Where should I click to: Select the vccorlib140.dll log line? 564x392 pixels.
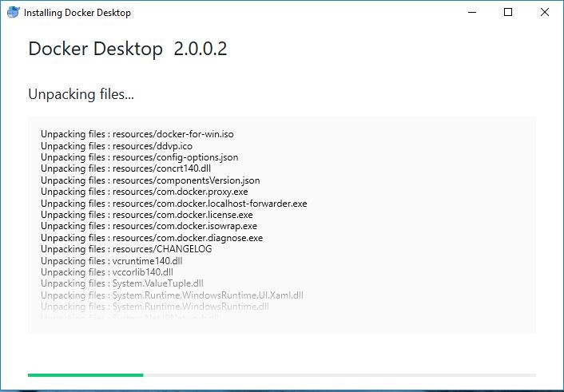coord(107,272)
